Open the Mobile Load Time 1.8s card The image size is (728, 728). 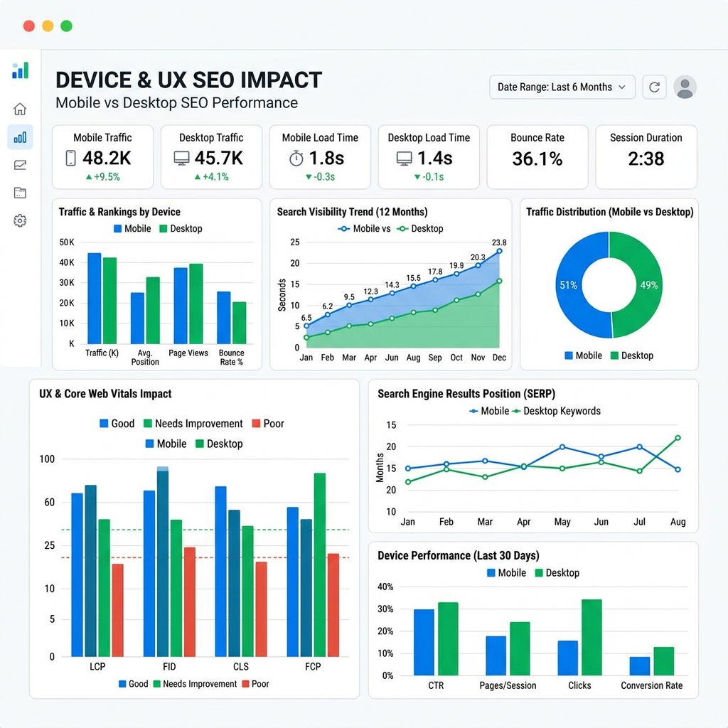point(320,157)
